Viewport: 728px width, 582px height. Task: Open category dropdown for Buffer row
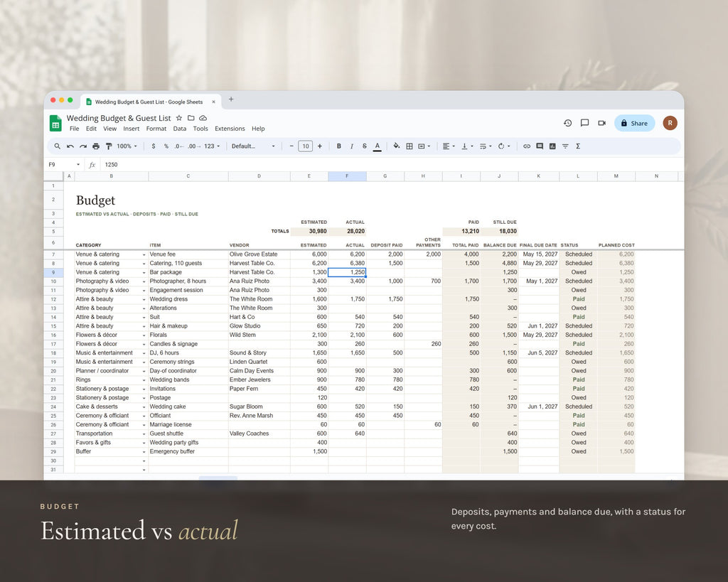pyautogui.click(x=144, y=452)
